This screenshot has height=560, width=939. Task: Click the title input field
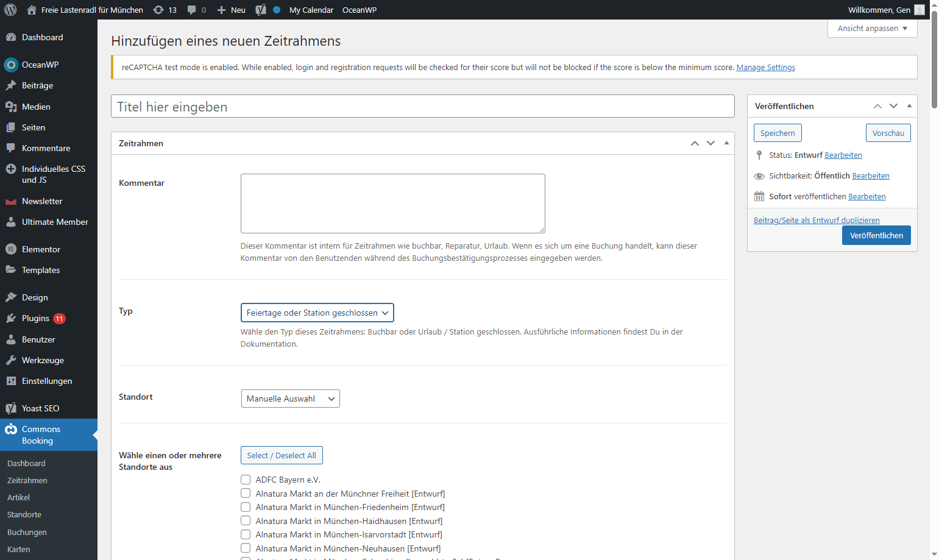point(423,106)
